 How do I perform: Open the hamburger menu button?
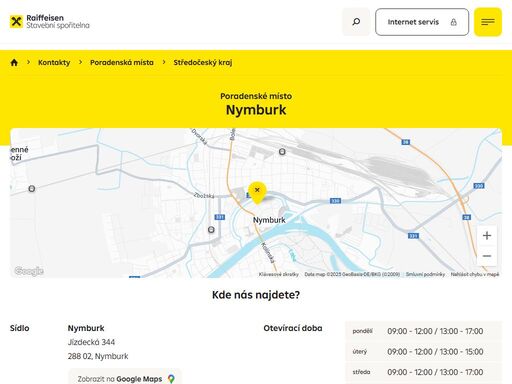point(488,22)
